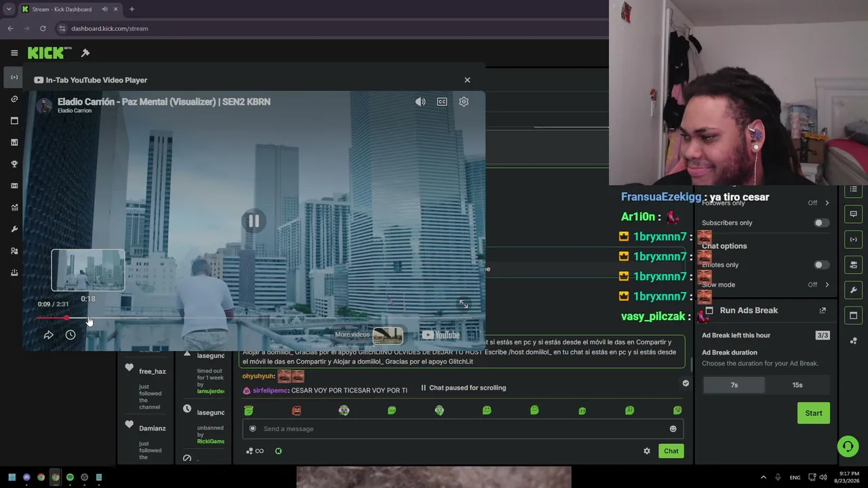Click the lamujerde moderator name in activity
868x488 pixels.
211,391
